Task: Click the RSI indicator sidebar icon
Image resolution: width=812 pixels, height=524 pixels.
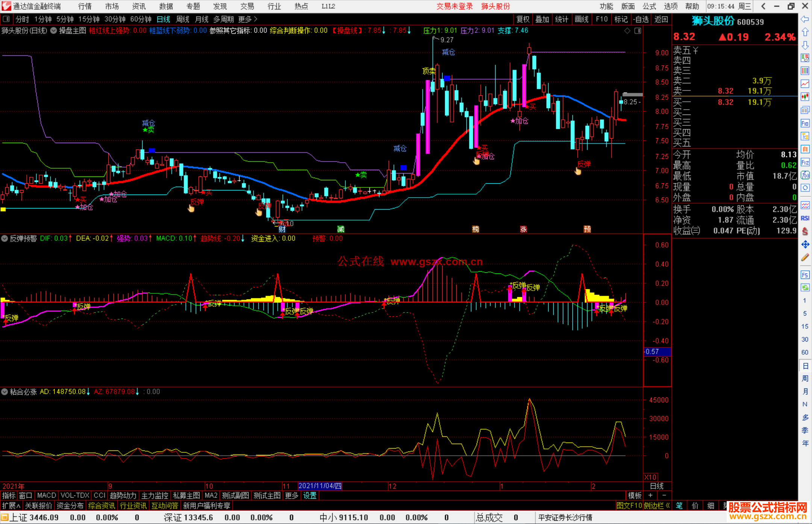Action: tap(805, 218)
